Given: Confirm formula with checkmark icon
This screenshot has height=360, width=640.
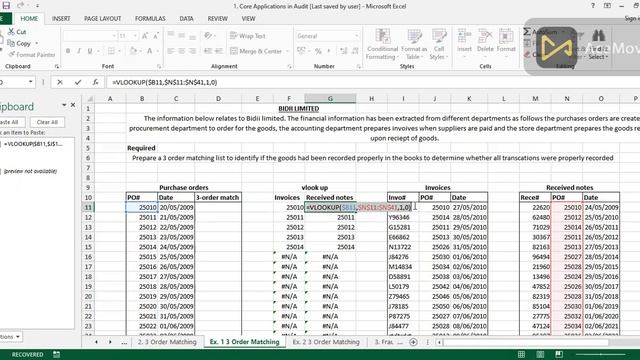Looking at the screenshot, I should pos(78,82).
